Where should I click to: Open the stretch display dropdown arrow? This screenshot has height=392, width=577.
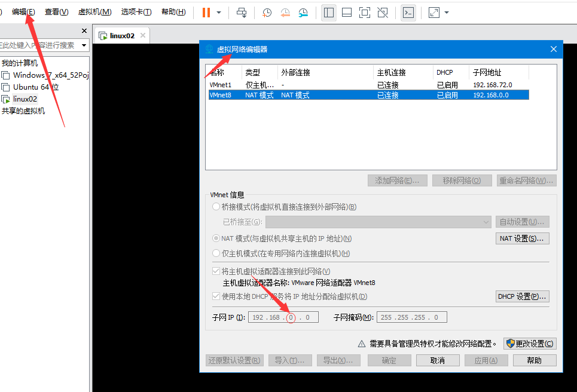447,13
